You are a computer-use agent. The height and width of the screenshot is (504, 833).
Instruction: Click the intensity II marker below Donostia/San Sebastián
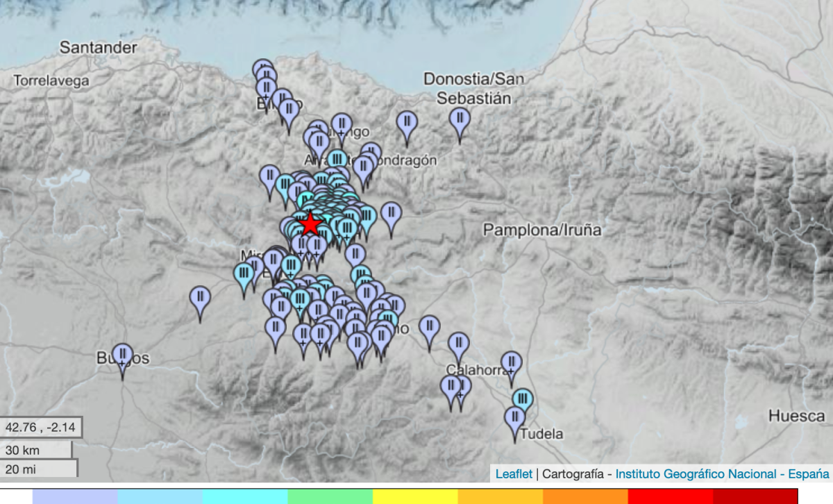(x=460, y=120)
